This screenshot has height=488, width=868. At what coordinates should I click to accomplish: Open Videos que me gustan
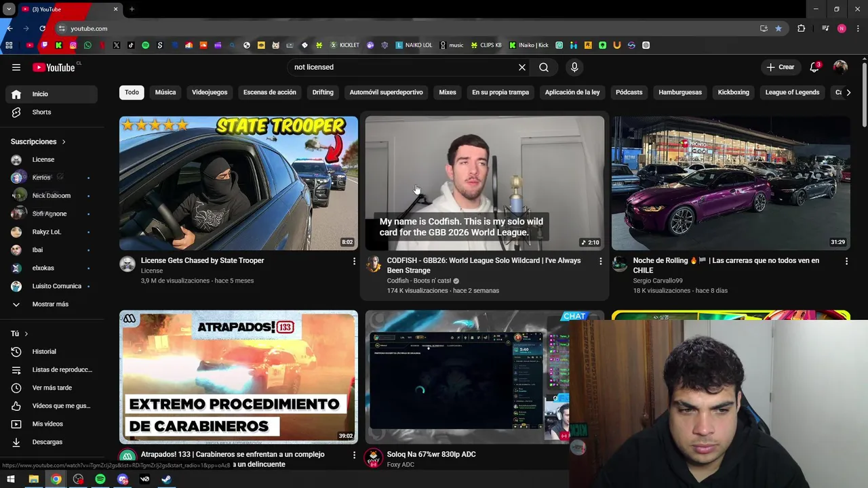[52, 406]
